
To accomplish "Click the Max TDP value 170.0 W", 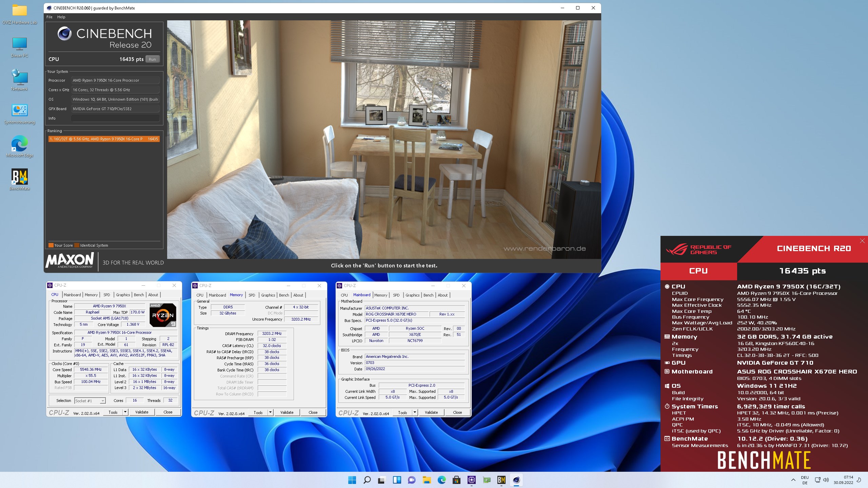I will pyautogui.click(x=137, y=312).
